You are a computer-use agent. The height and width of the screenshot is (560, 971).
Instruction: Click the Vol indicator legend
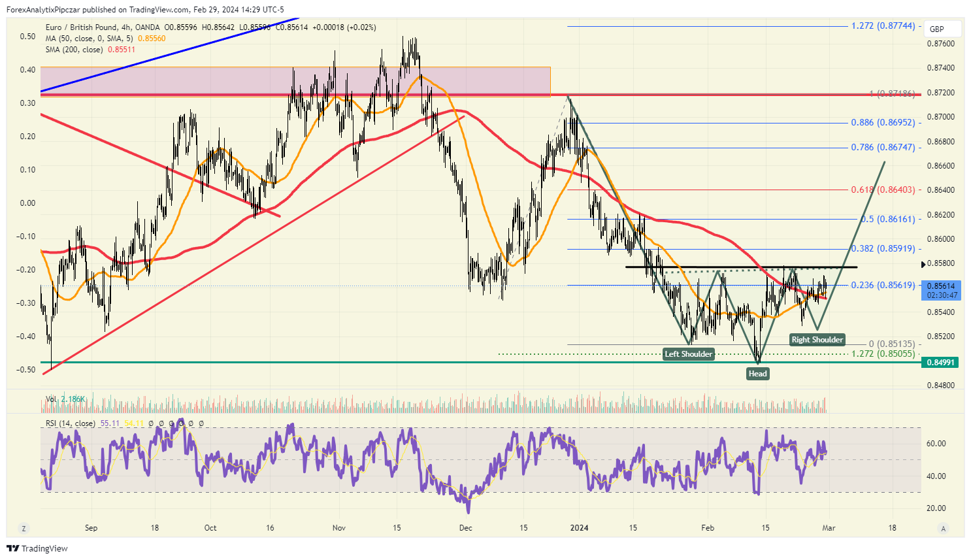66,399
